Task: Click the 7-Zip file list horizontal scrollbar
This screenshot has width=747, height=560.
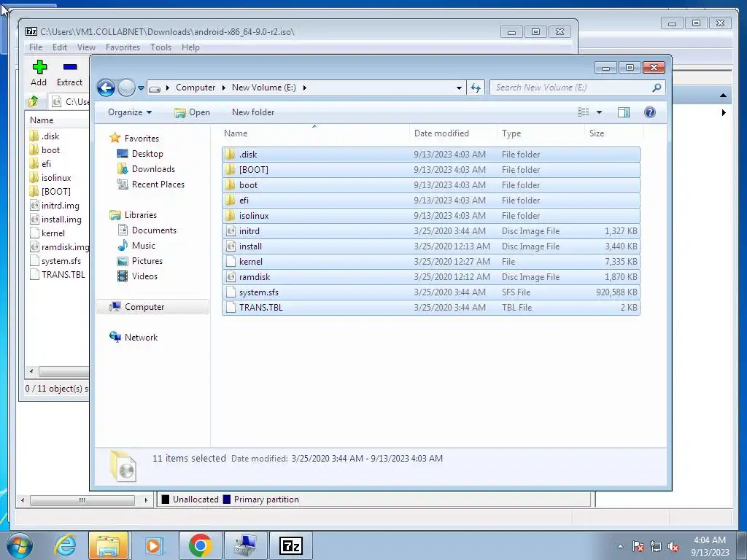Action: pyautogui.click(x=63, y=371)
